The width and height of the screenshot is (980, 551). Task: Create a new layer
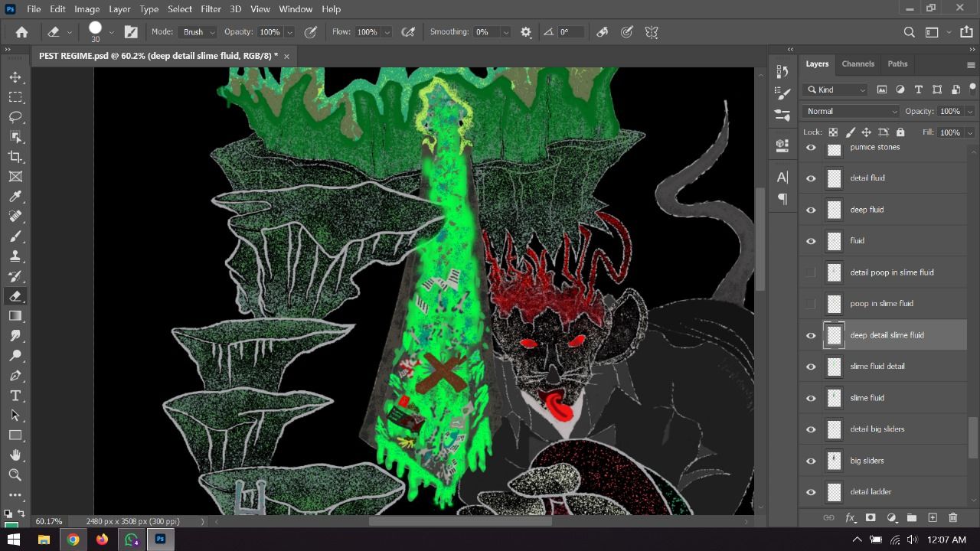point(933,518)
